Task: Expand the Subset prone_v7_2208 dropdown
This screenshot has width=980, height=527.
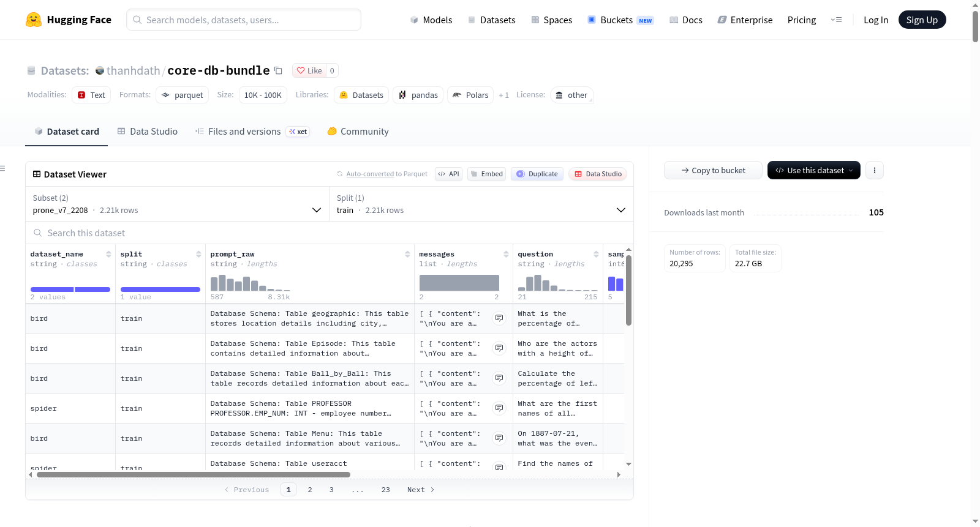Action: [177, 204]
